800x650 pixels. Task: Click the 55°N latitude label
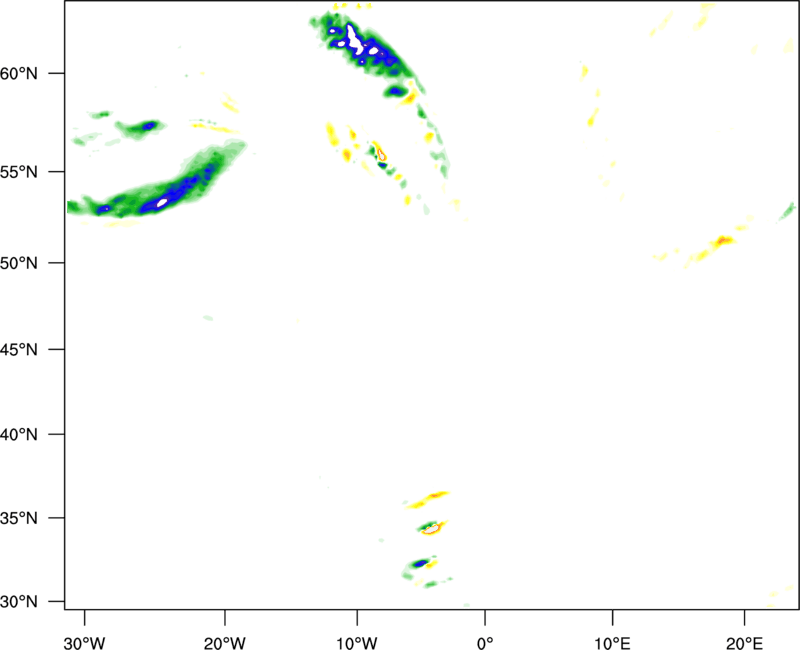coord(19,172)
